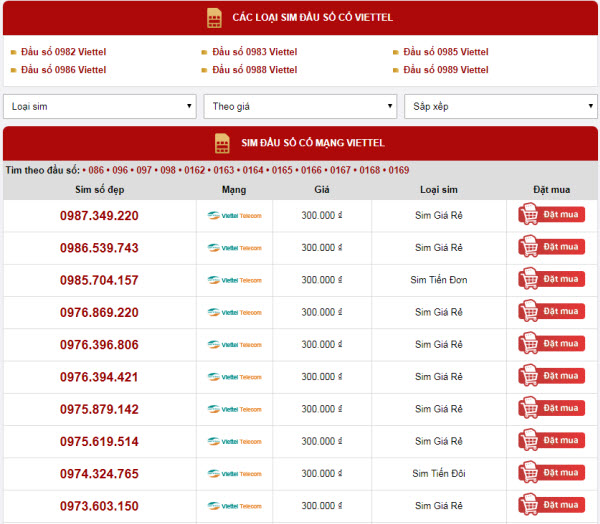
Task: Filter by prefix 0163
Action: [x=224, y=170]
